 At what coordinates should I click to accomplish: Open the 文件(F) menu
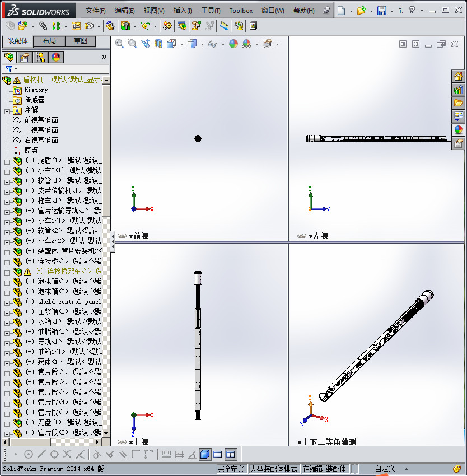point(95,11)
